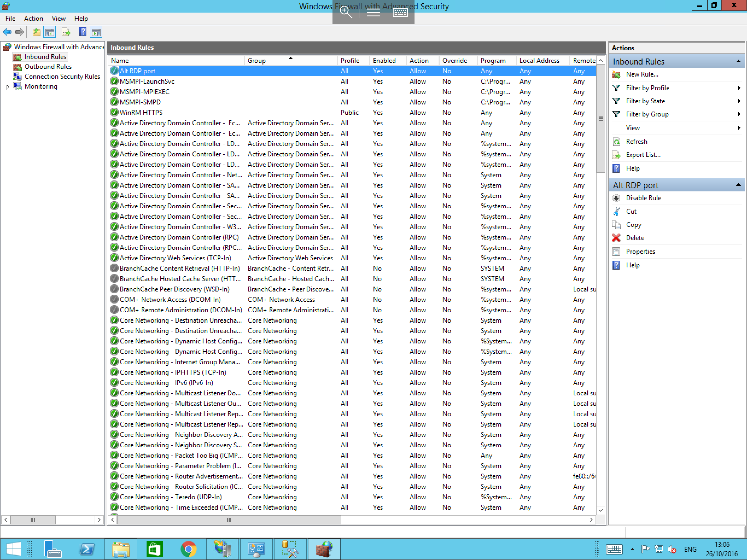The height and width of the screenshot is (560, 747).
Task: Select Inbound Rules in the tree
Action: (45, 57)
